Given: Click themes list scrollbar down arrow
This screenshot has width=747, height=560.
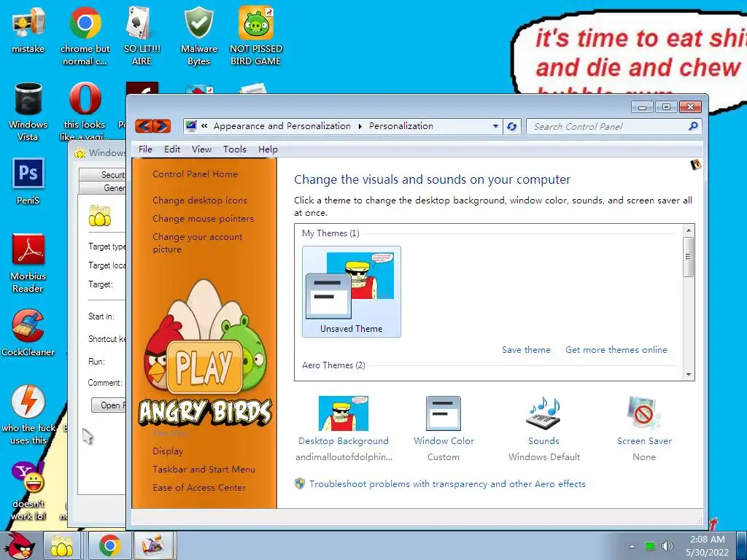Looking at the screenshot, I should pos(689,375).
